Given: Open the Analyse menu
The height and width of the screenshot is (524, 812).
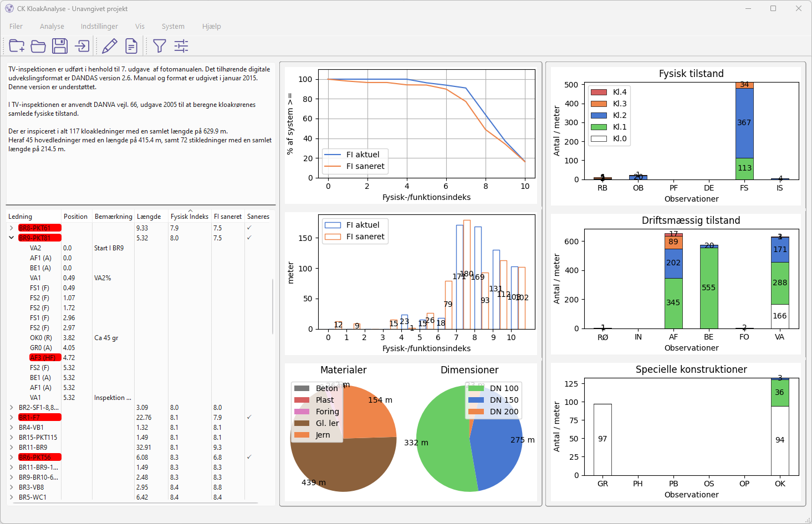Looking at the screenshot, I should [52, 26].
